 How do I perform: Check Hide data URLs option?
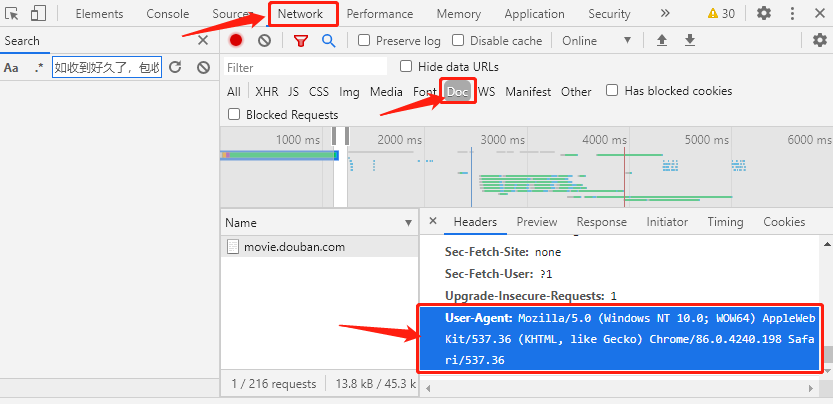pyautogui.click(x=406, y=66)
